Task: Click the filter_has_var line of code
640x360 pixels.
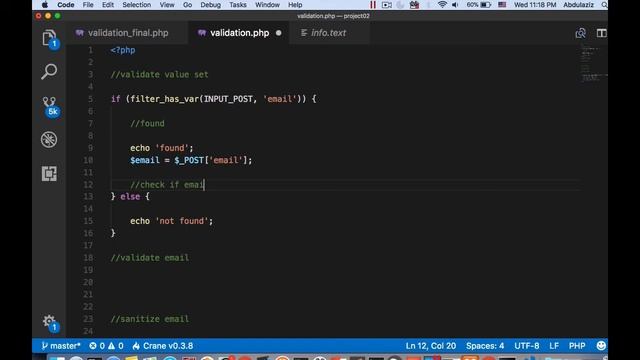Action: pyautogui.click(x=213, y=99)
